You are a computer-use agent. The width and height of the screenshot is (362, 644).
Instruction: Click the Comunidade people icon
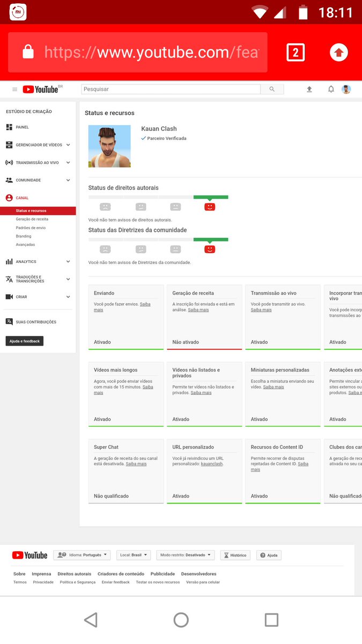pos(9,180)
